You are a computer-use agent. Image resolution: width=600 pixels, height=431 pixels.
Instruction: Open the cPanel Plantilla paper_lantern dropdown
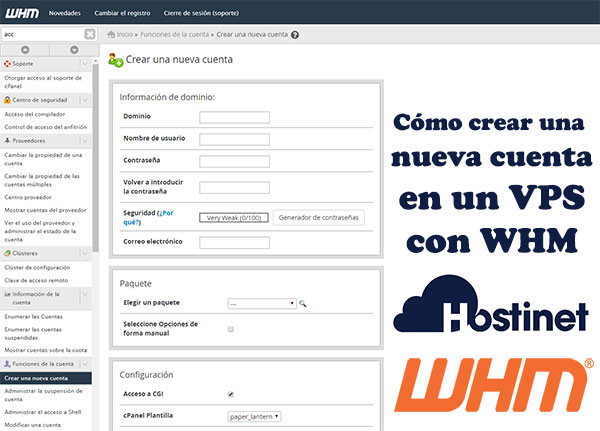[x=254, y=416]
